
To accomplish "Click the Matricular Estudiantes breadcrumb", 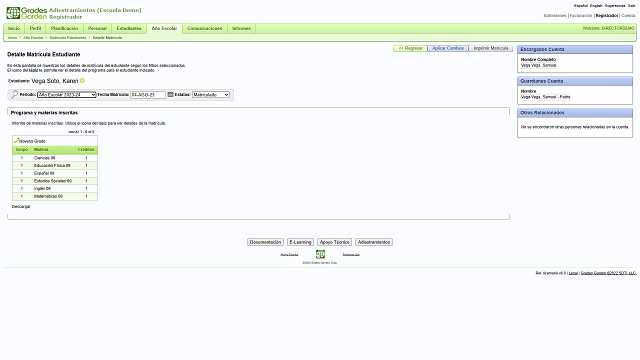I will point(68,38).
